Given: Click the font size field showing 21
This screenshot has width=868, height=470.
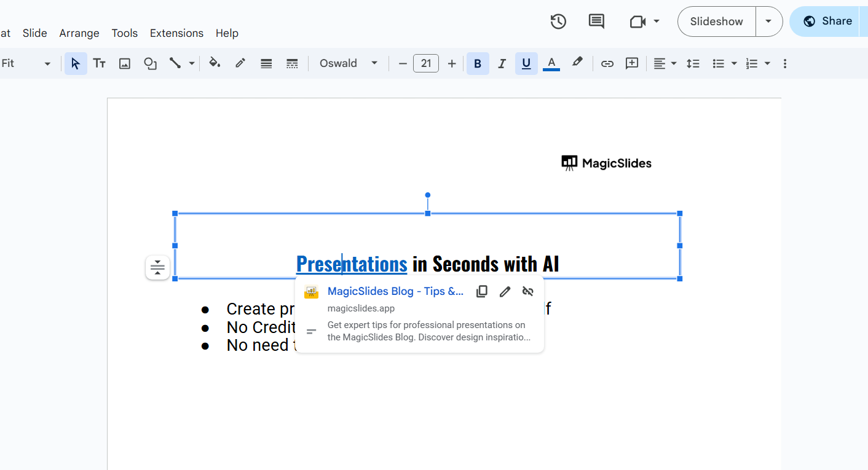Looking at the screenshot, I should click(426, 63).
